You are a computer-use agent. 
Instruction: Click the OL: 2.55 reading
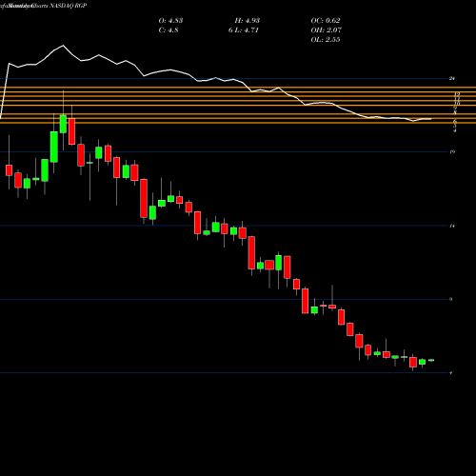point(326,40)
